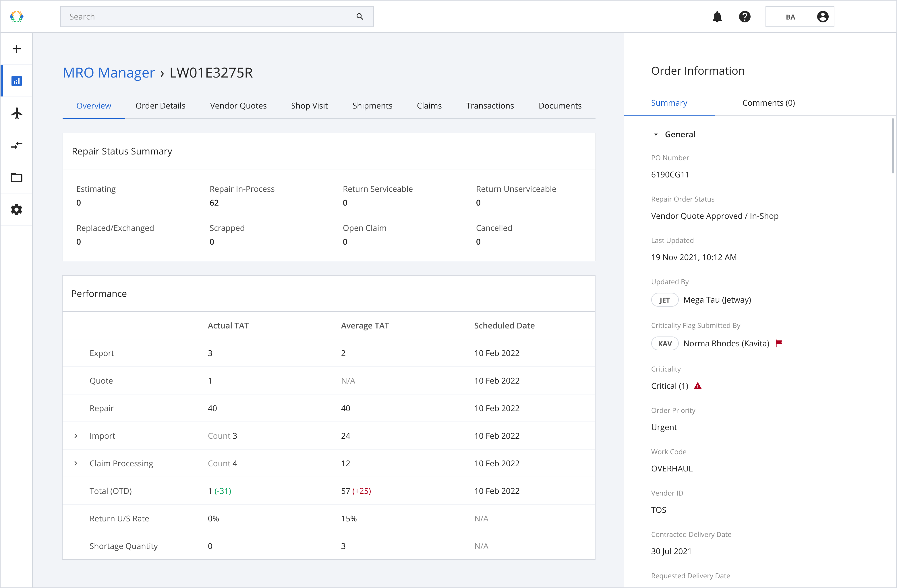Click the Repair In-Process count 62

[214, 203]
